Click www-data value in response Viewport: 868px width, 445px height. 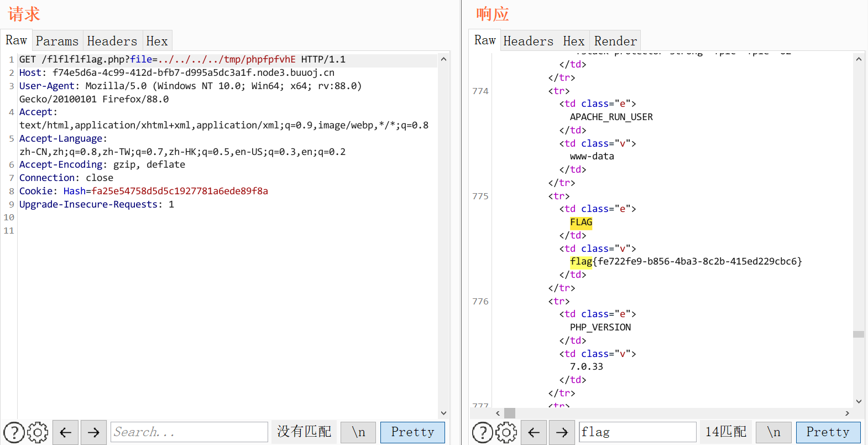coord(592,156)
